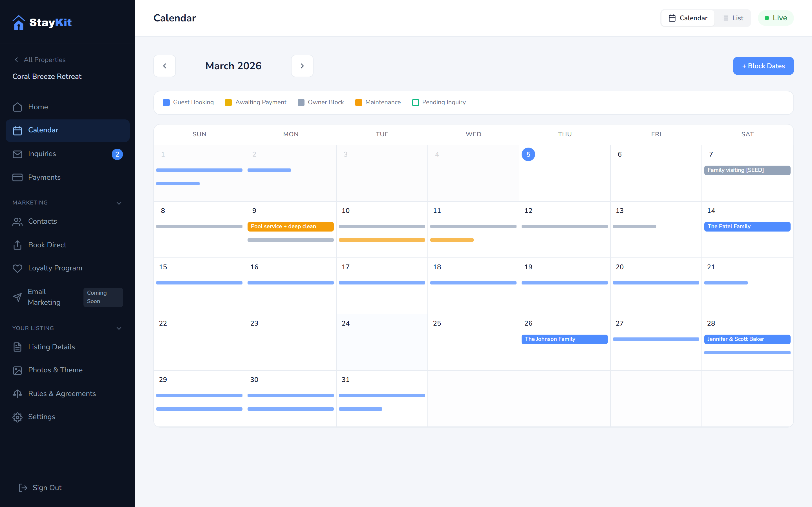Collapse the MARKETING sidebar section
Viewport: 812px width, 507px height.
[x=119, y=203]
